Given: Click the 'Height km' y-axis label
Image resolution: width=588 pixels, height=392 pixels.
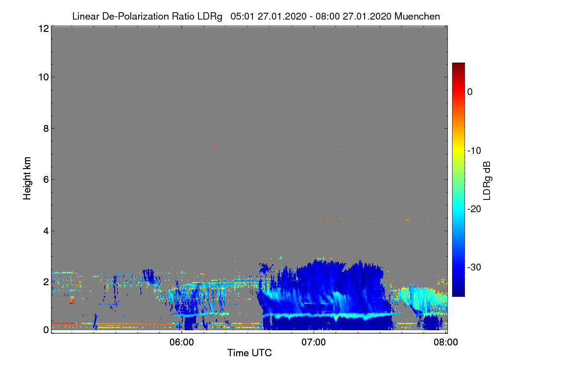Looking at the screenshot, I should pos(27,178).
